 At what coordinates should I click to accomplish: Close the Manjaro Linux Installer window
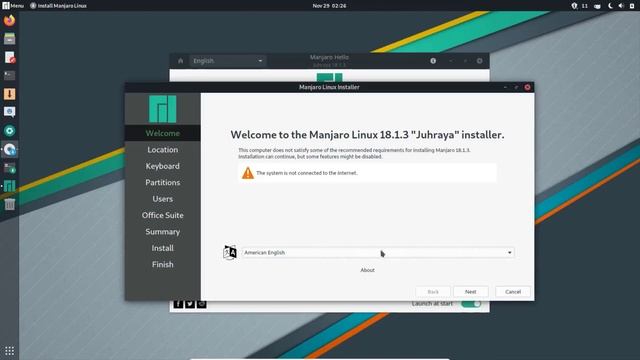pos(527,87)
